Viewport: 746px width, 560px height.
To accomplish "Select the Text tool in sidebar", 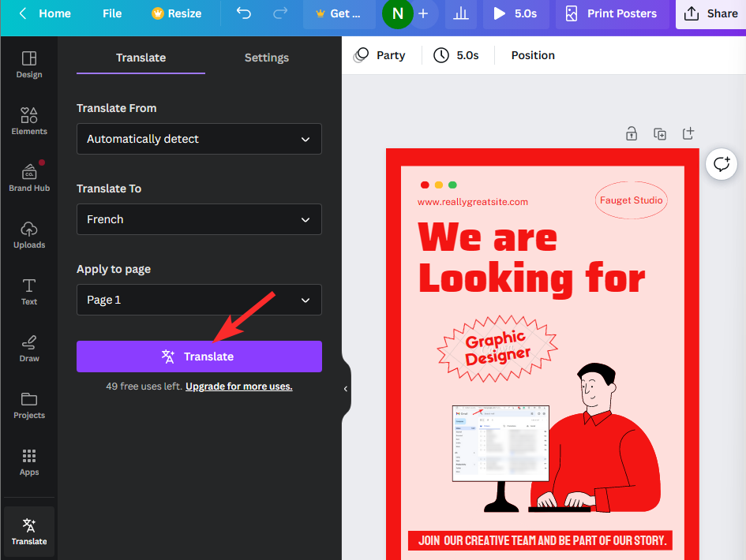I will pos(29,292).
